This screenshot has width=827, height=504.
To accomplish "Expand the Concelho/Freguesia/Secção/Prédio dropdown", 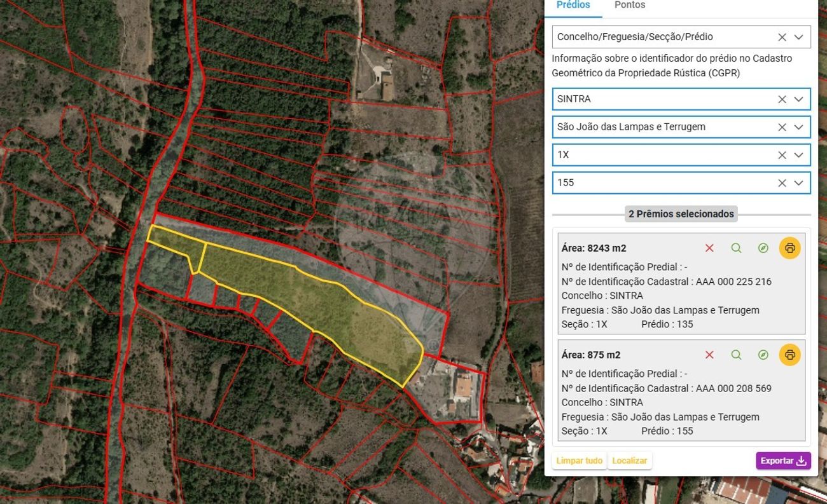I will tap(799, 37).
